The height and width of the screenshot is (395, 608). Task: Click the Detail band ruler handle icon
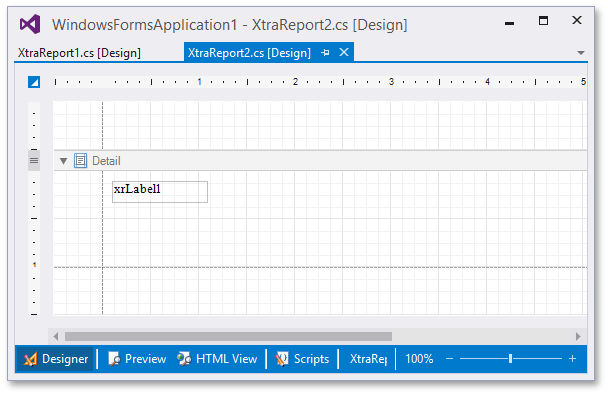[34, 160]
